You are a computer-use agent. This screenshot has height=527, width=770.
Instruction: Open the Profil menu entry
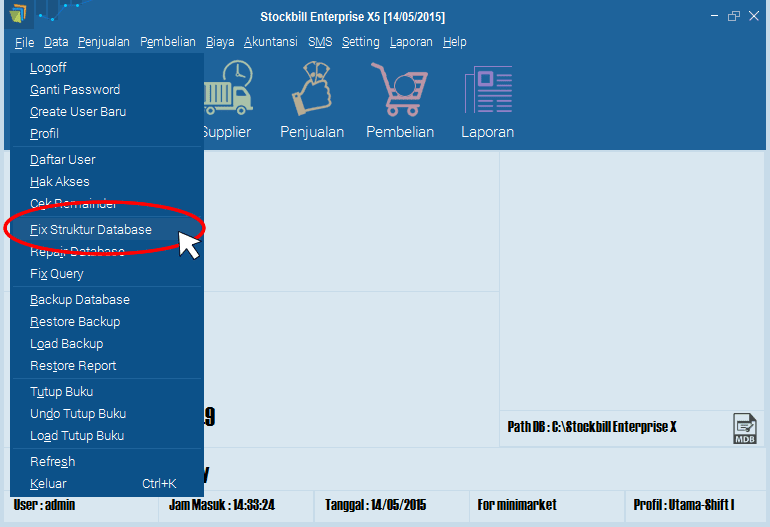point(107,134)
